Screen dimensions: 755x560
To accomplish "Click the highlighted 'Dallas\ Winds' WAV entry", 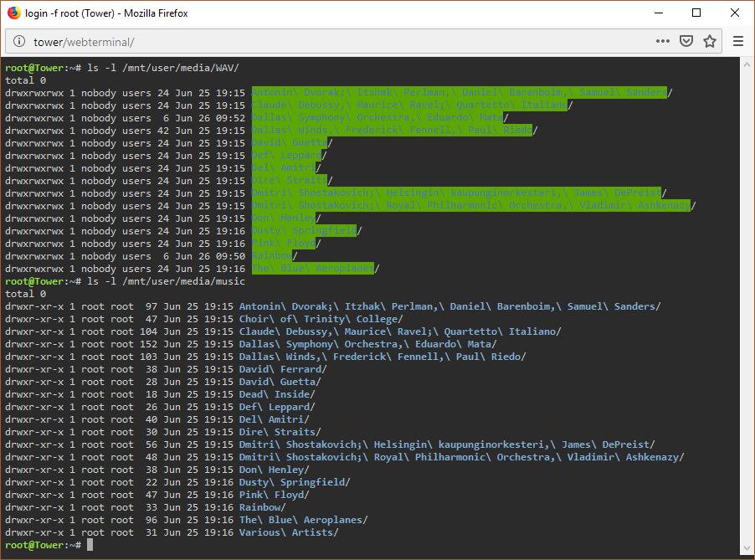I will pos(392,130).
